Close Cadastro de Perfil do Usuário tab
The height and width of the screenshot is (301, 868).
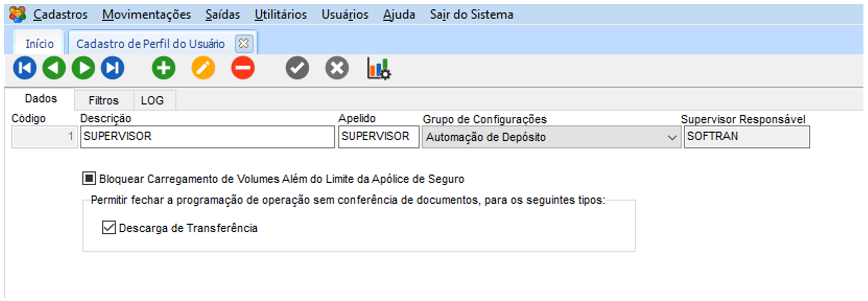tap(244, 44)
